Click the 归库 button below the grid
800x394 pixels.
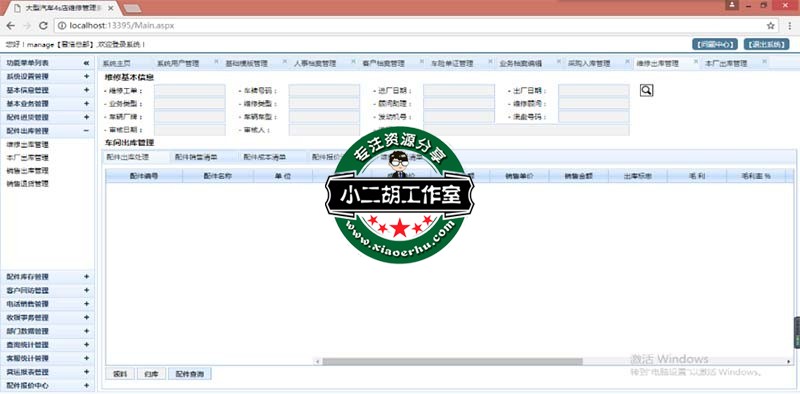tap(152, 374)
